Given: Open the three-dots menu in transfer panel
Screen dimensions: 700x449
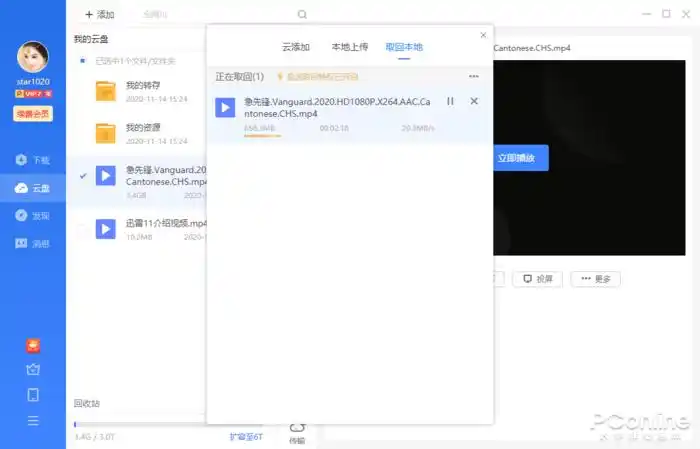Looking at the screenshot, I should point(474,77).
